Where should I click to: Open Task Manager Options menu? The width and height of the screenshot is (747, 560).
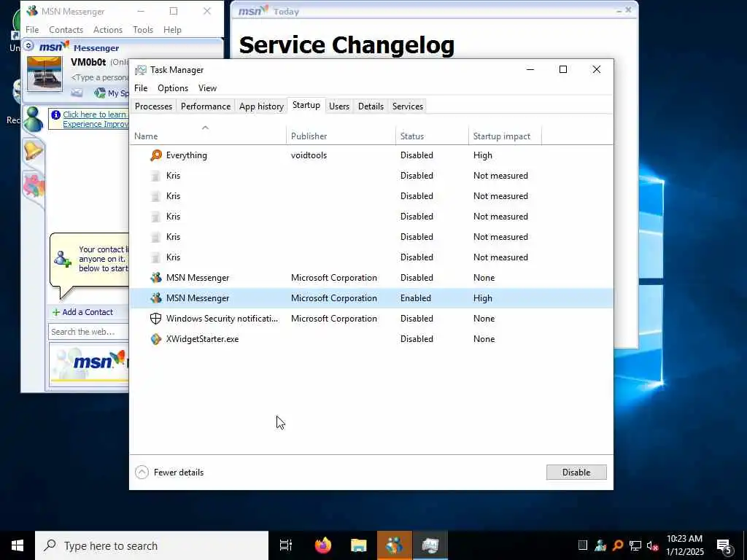pos(173,88)
